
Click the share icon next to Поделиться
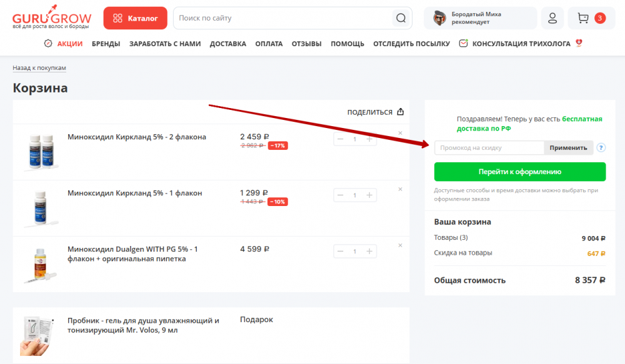tap(400, 112)
